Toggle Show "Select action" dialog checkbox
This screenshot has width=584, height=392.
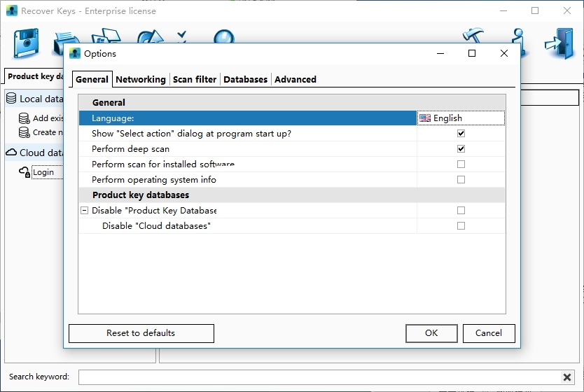(461, 133)
